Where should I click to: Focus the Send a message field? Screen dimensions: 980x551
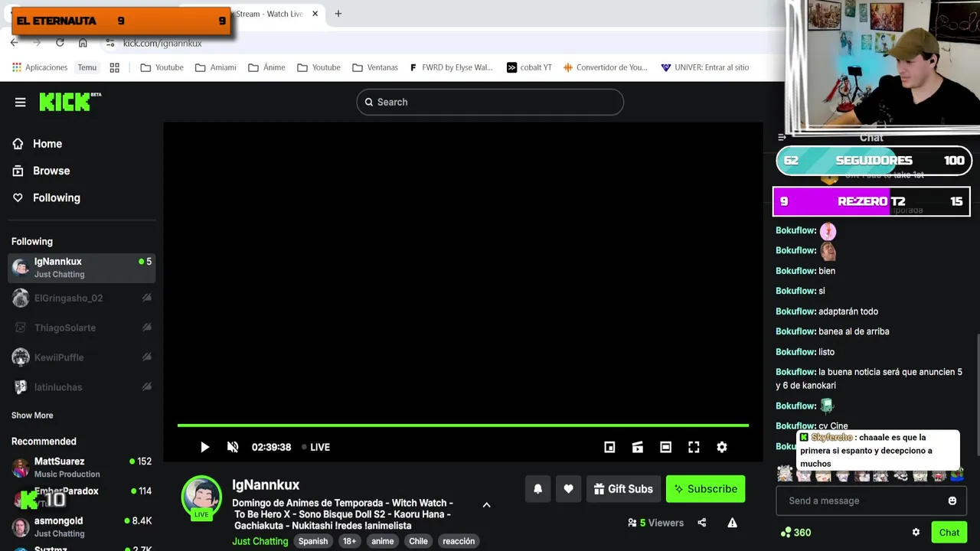[871, 500]
